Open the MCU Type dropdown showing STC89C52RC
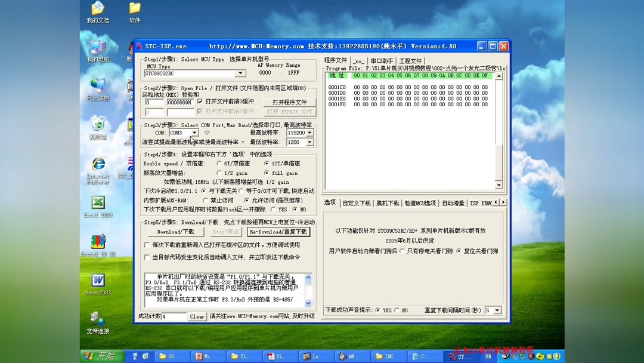Image resolution: width=644 pixels, height=363 pixels. click(240, 73)
